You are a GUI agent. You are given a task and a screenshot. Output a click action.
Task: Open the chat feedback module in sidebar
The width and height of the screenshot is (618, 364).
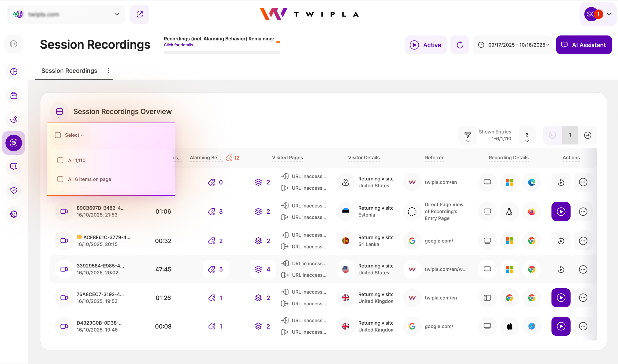[x=14, y=167]
